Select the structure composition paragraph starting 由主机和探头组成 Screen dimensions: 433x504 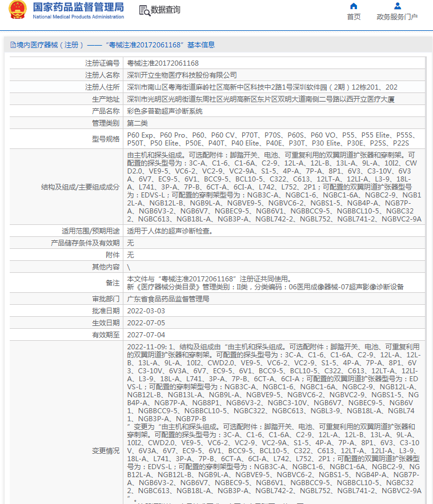click(x=274, y=187)
